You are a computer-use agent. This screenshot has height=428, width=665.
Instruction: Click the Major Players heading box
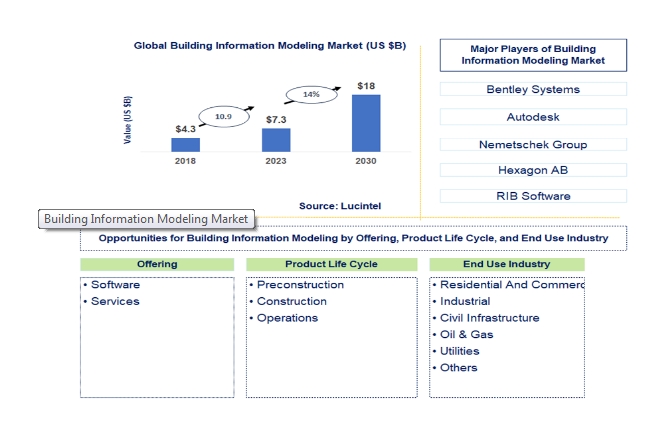[533, 55]
